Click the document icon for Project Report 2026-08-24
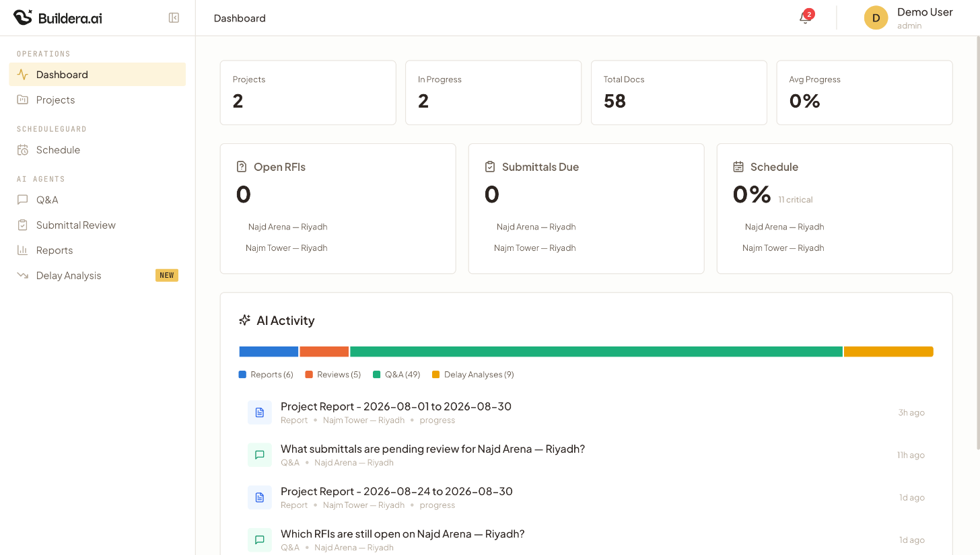 pos(260,497)
